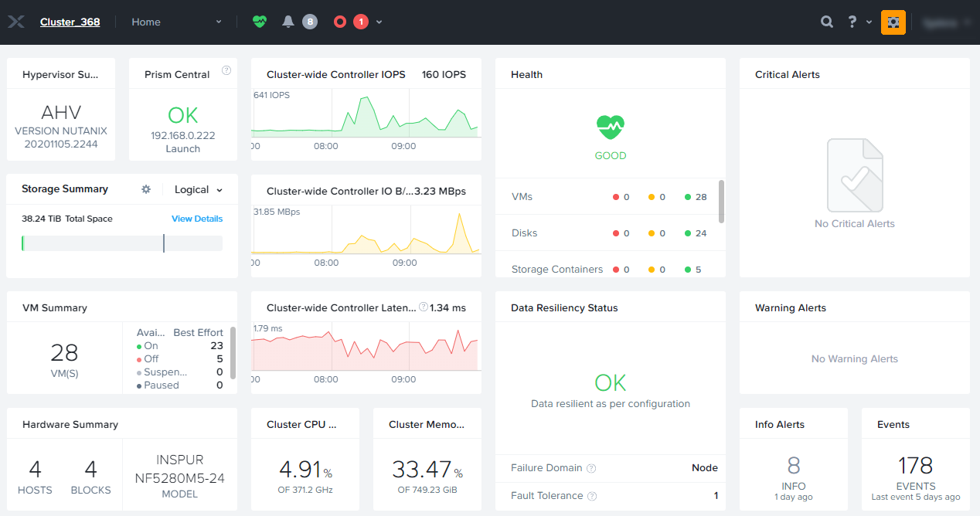The image size is (980, 516).
Task: Launch Prism Central from the widget
Action: click(183, 149)
